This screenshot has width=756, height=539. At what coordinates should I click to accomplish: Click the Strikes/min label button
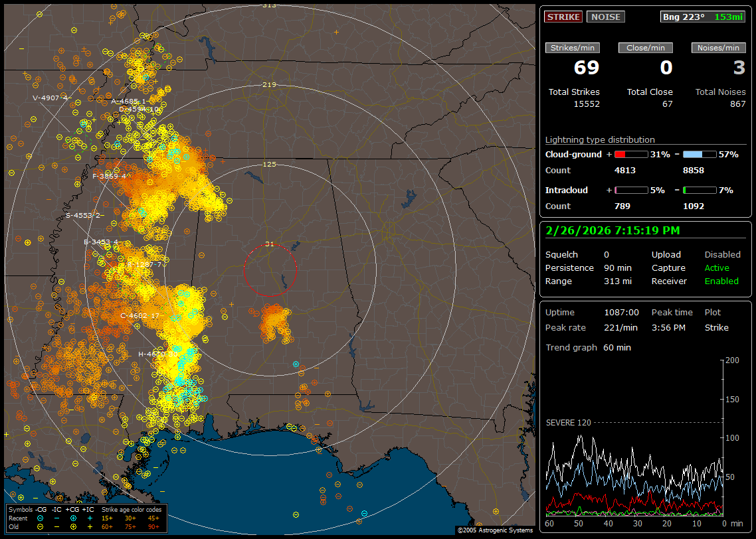573,48
